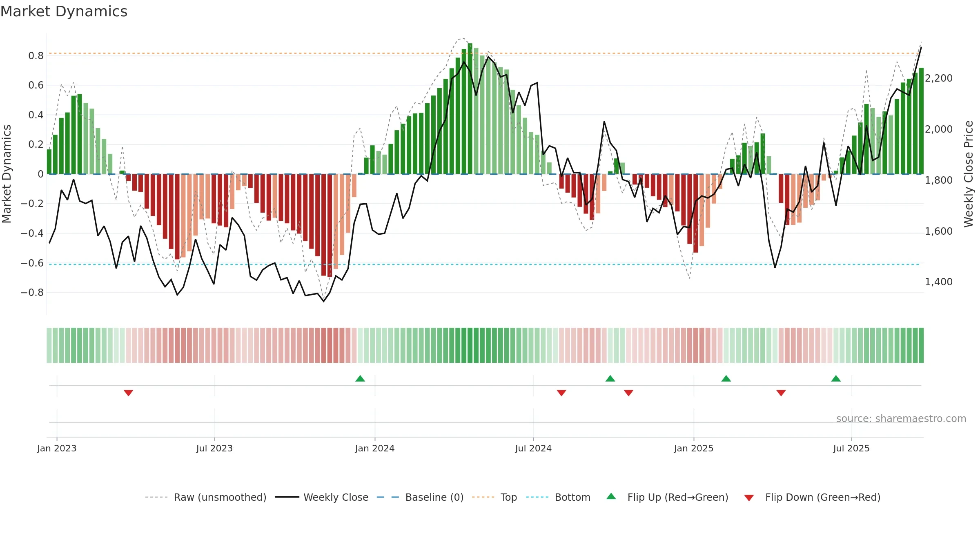Click the Jan 2025 x-axis label
This screenshot has height=551, width=980.
coord(694,448)
